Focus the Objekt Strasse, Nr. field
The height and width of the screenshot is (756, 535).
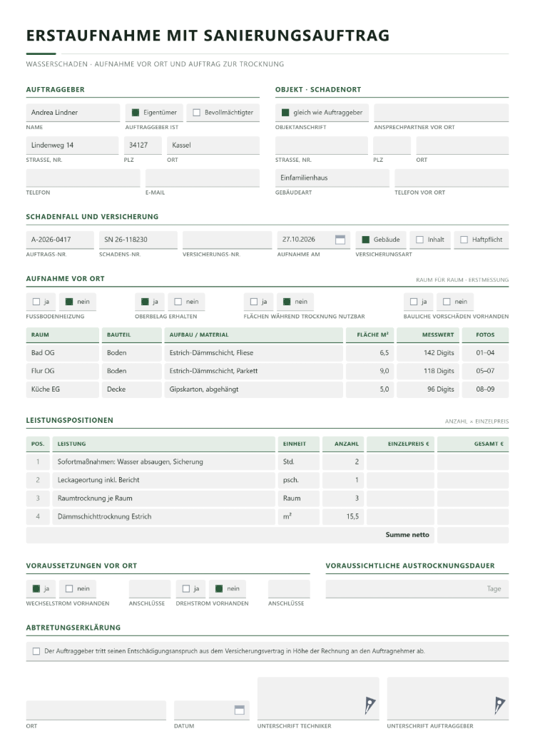coord(322,145)
